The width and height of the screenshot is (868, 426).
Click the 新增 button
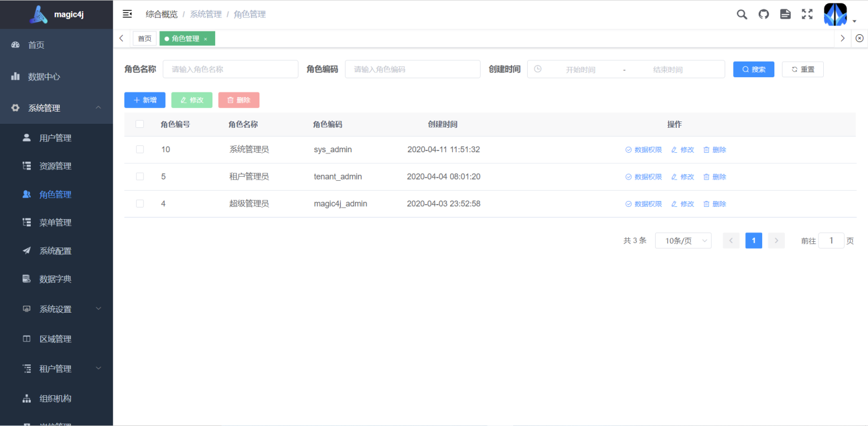[x=144, y=99]
